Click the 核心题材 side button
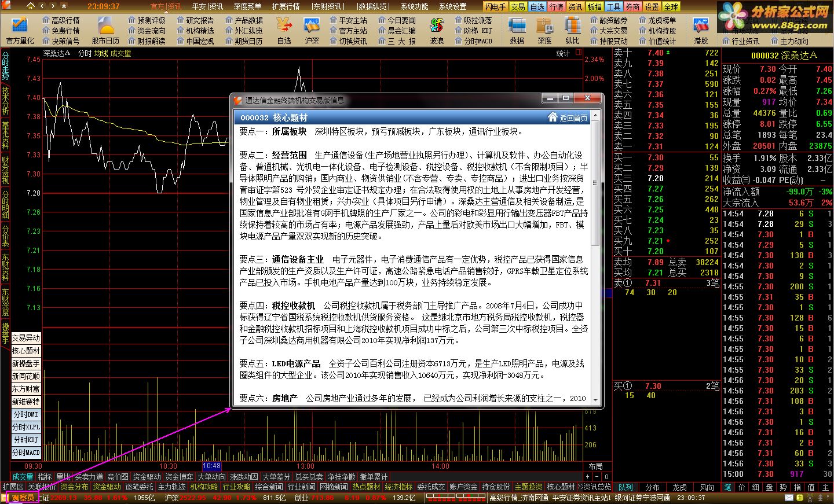834x504 pixels. click(x=26, y=351)
